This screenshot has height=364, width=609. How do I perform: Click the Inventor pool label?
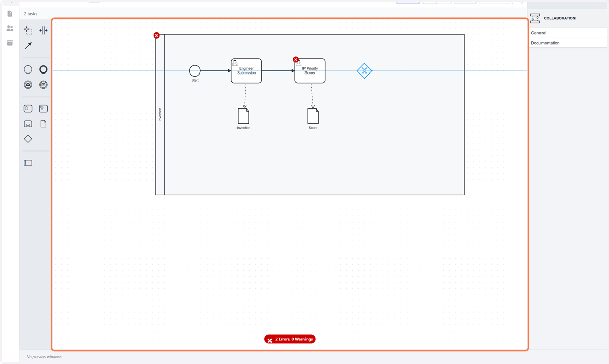point(160,115)
